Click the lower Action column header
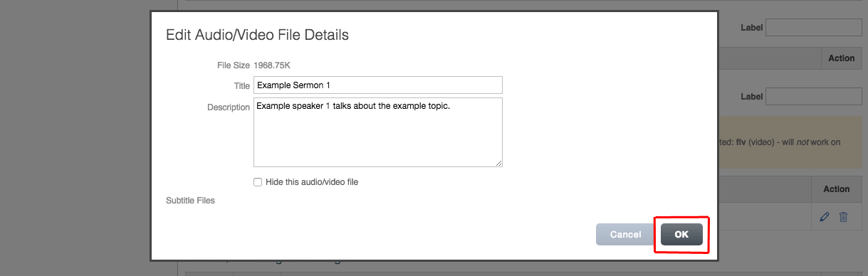Viewport: 868px width, 276px height. click(836, 189)
